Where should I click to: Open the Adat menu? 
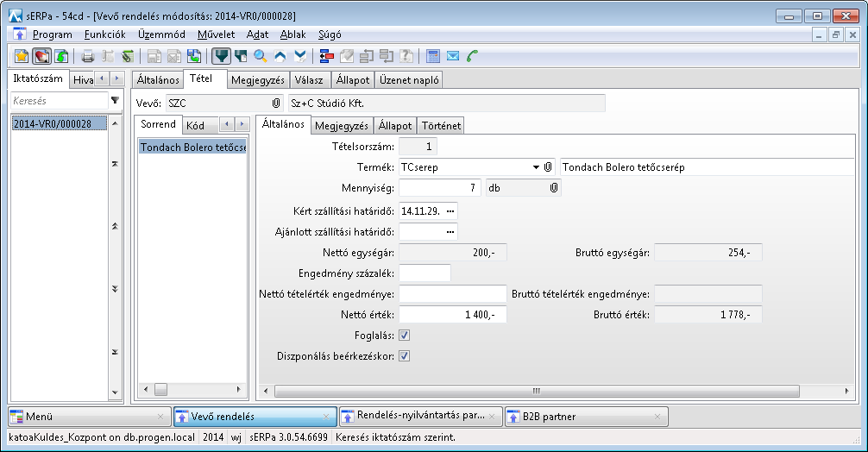(257, 35)
